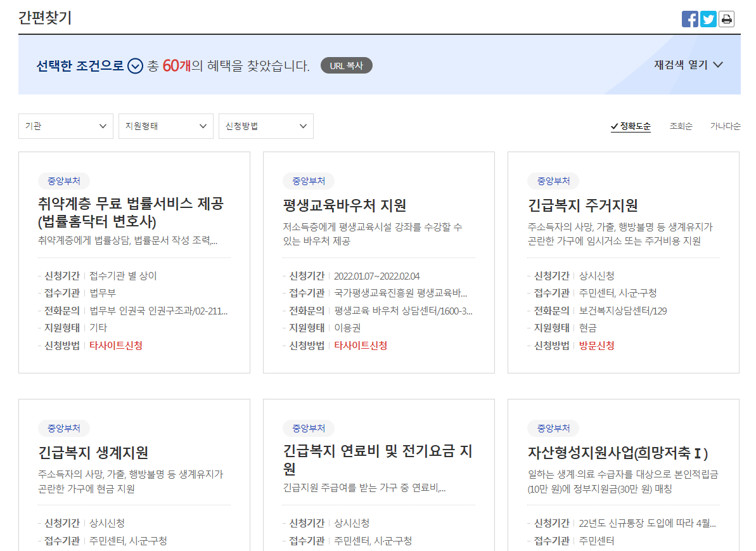Click 간편찾기 page heading
Screen dimensions: 756x551
tap(45, 18)
